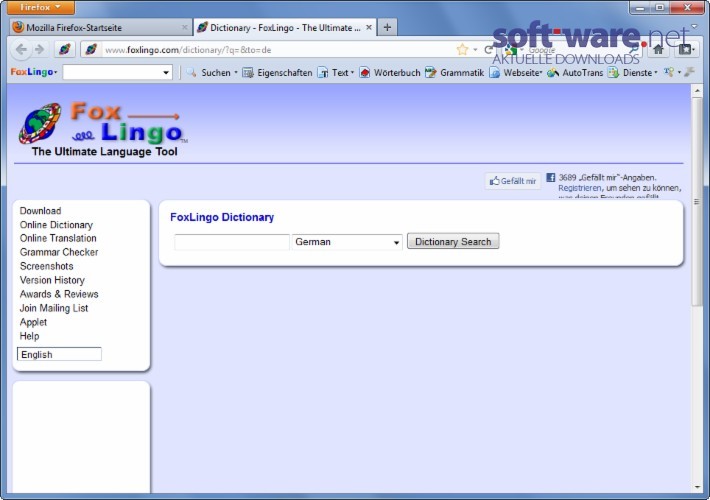Image resolution: width=710 pixels, height=500 pixels.
Task: Click the text-size tools icon in FoxLingo toolbar
Action: click(669, 72)
